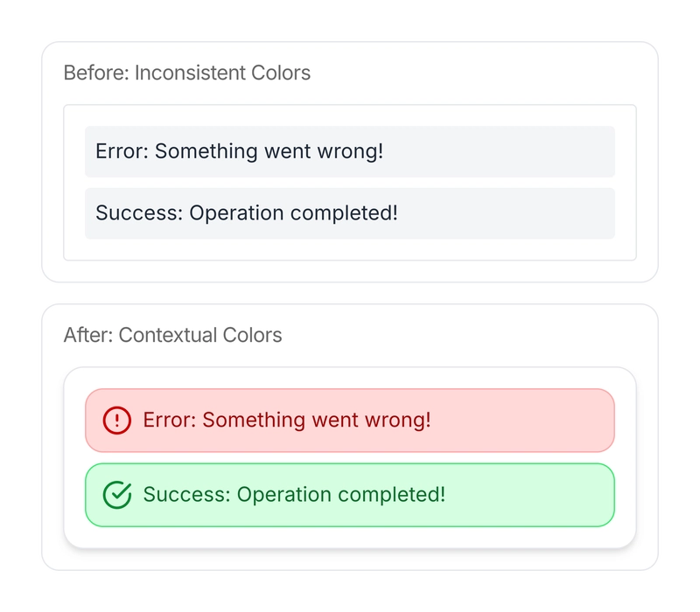
Task: Click the word "Success:" in the green alert
Action: tap(185, 495)
